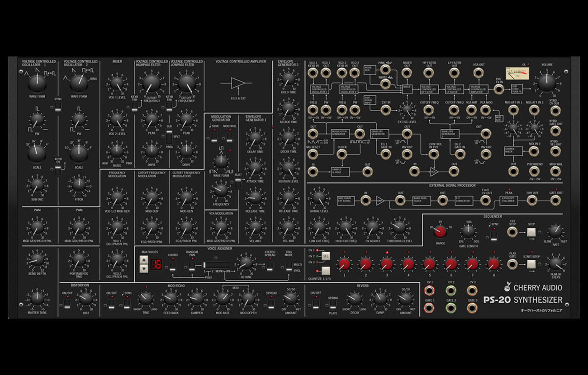The width and height of the screenshot is (588, 375).
Task: Click the VCO 2 OUT jack
Action: [355, 73]
